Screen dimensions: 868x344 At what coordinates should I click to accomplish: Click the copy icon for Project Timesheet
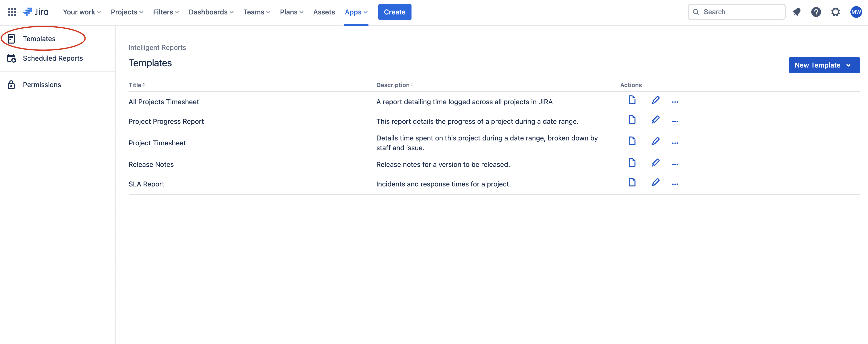[632, 141]
